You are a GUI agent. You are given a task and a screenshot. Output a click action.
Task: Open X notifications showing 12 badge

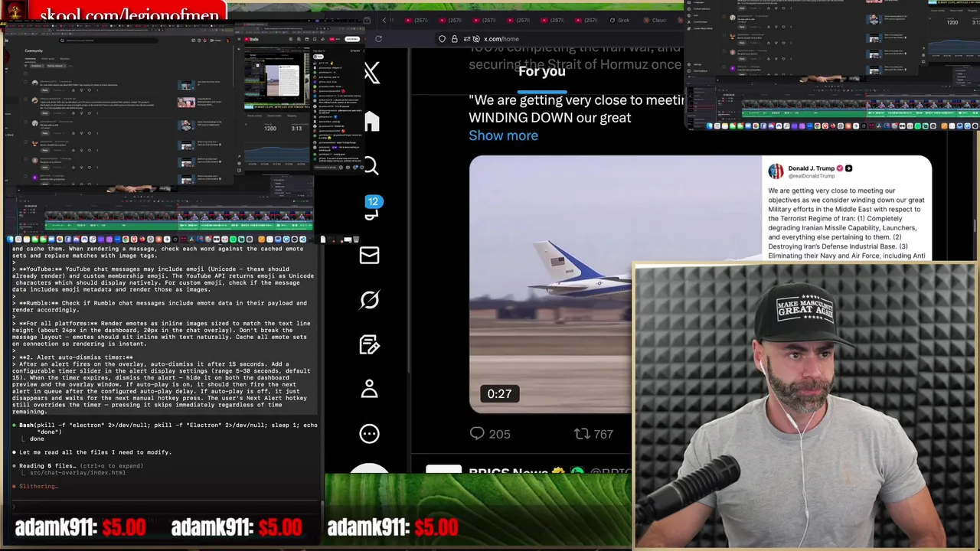click(371, 208)
